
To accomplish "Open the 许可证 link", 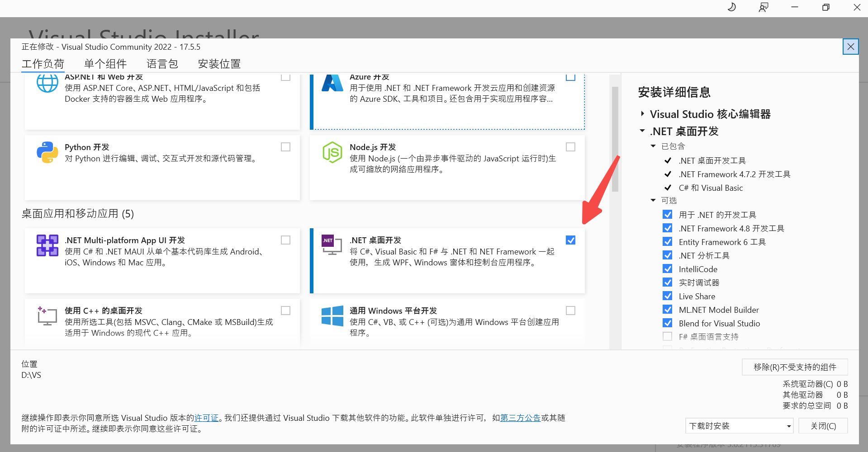I will [206, 418].
